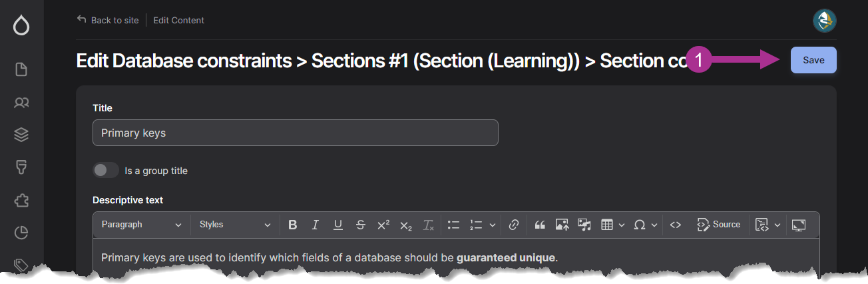Select the Underline toolbar icon
The height and width of the screenshot is (284, 868).
pyautogui.click(x=338, y=225)
